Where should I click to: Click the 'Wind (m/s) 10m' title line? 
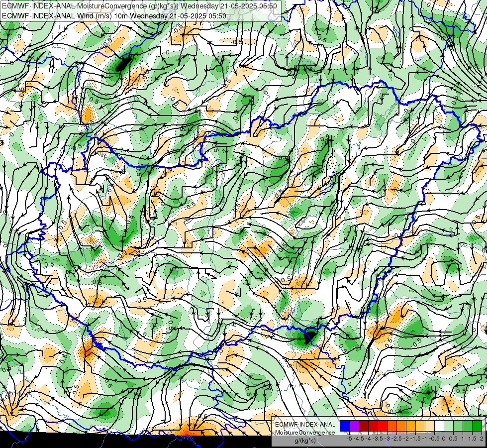point(114,16)
